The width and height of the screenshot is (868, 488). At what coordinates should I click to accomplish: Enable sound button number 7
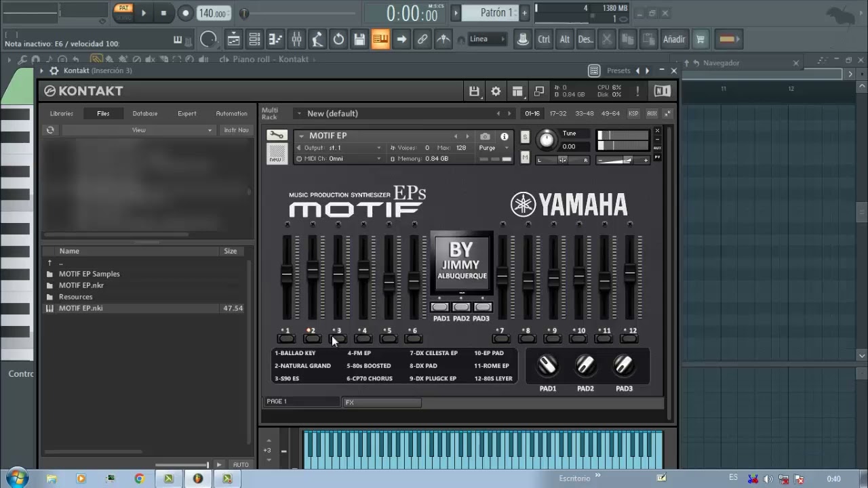(x=501, y=338)
